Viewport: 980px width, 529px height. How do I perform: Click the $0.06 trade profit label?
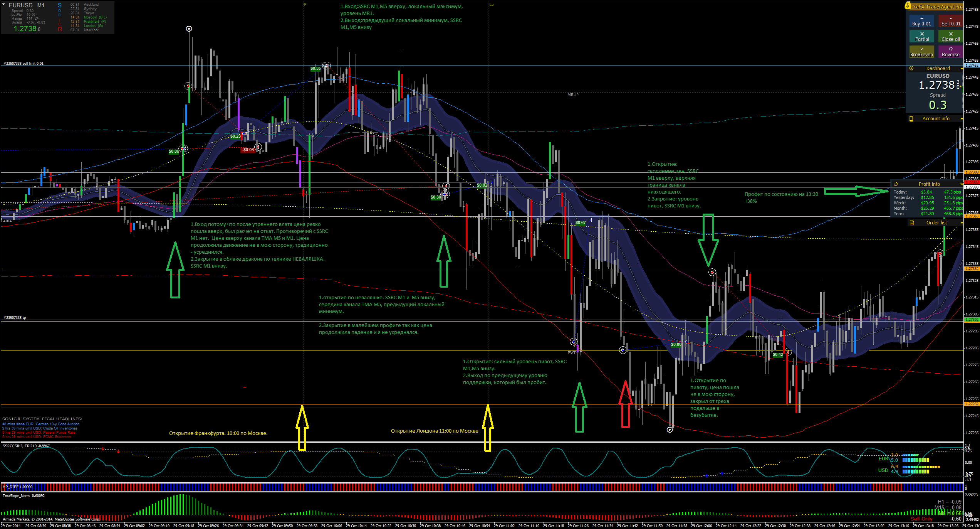click(174, 152)
